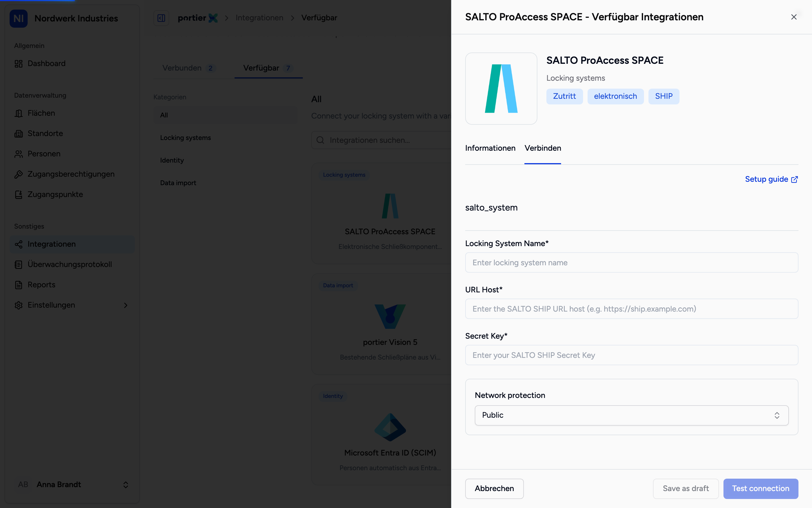Click the Einstellungen gear icon
Viewport: 812px width, 508px height.
coord(18,305)
